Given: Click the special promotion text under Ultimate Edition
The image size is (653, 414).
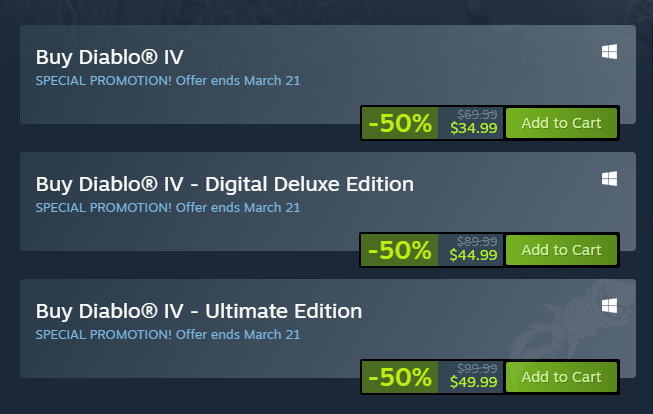Looking at the screenshot, I should [168, 334].
